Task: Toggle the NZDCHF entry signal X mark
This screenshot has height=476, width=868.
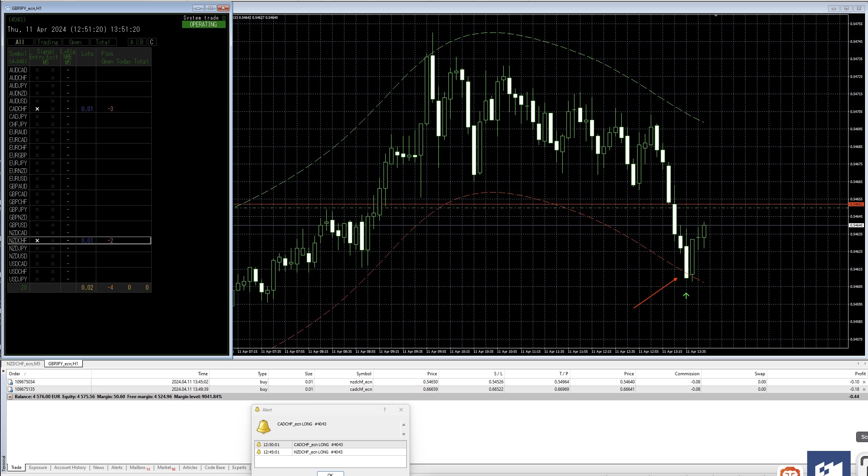Action: coord(37,241)
